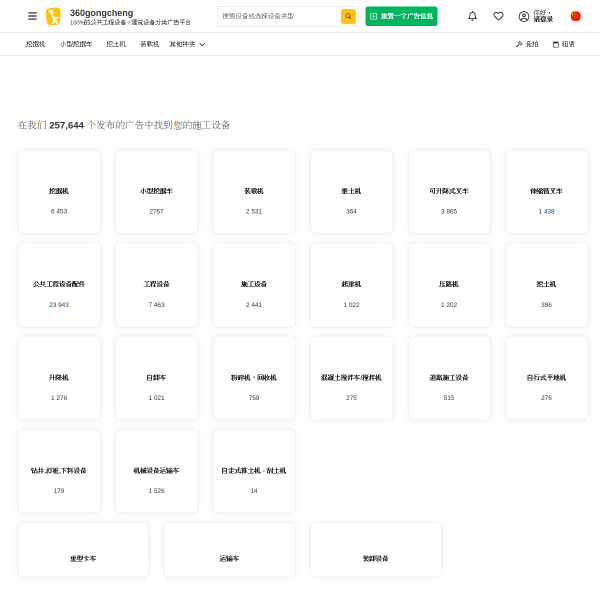The image size is (600, 600).
Task: Open the 升降机 card showing 1 276 ads
Action: click(x=59, y=378)
